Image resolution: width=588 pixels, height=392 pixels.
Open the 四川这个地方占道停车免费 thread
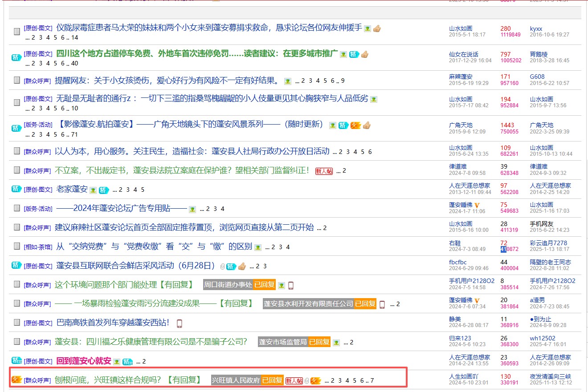click(197, 54)
